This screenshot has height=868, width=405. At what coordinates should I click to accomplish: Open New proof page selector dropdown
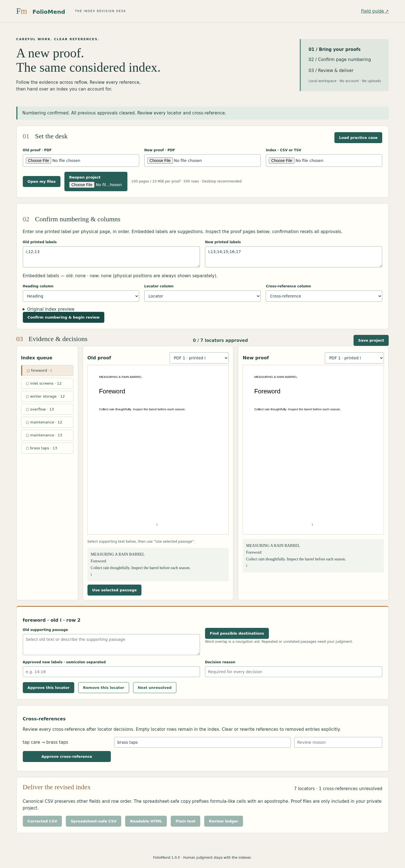pos(354,358)
